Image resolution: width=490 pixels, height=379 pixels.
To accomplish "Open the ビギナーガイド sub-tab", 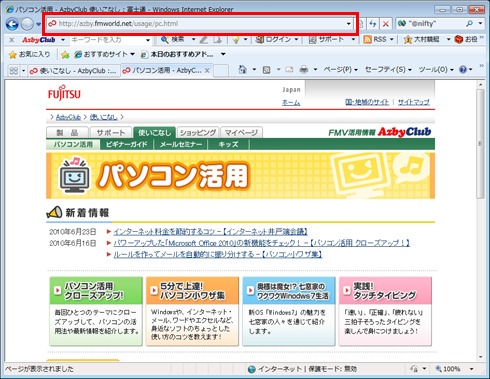I will [x=126, y=144].
